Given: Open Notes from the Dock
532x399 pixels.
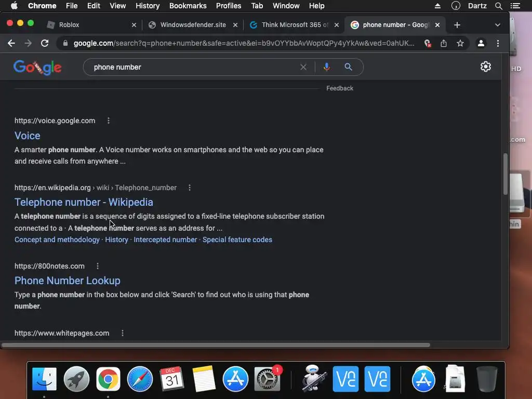Looking at the screenshot, I should (204, 379).
